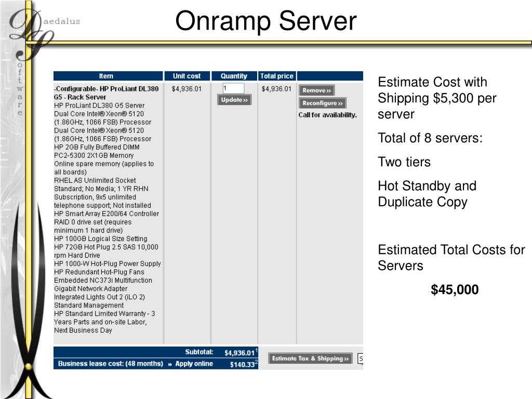
Task: Select the Unit cost column header
Action: pyautogui.click(x=187, y=76)
